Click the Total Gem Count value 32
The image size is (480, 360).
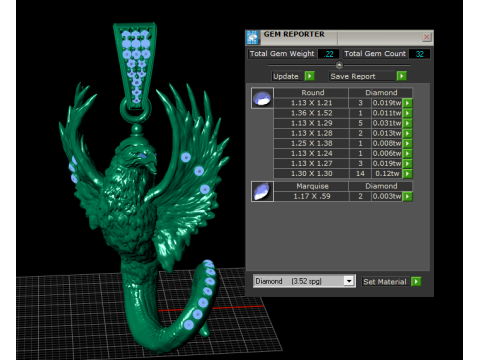point(419,54)
